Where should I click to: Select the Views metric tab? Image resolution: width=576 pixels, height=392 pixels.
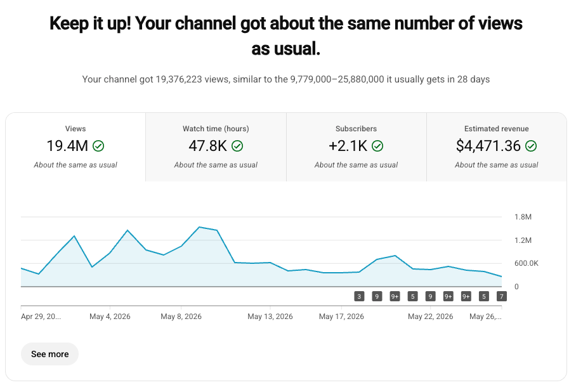coord(75,147)
